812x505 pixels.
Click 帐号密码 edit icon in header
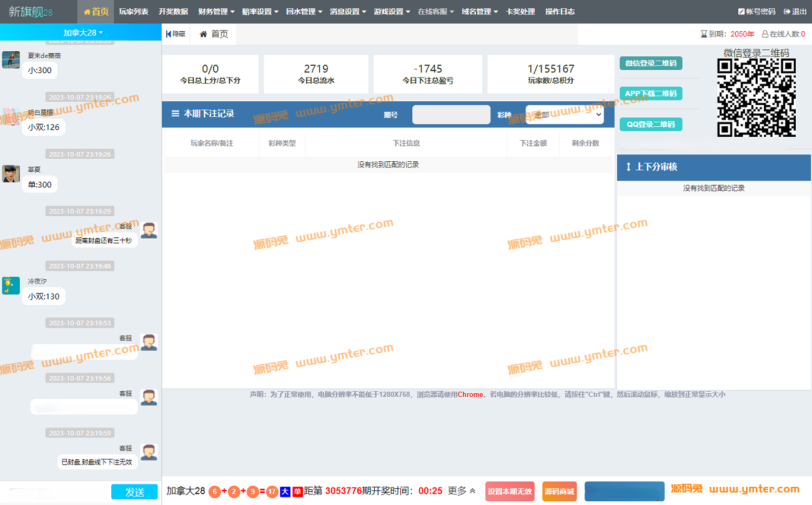(x=741, y=12)
